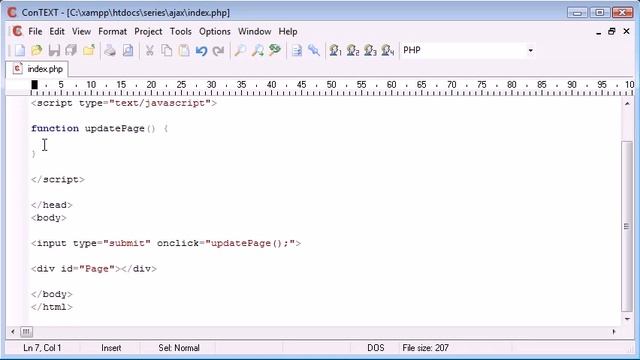Image resolution: width=640 pixels, height=360 pixels.
Task: Click the script type text/javascript line
Action: 124,103
